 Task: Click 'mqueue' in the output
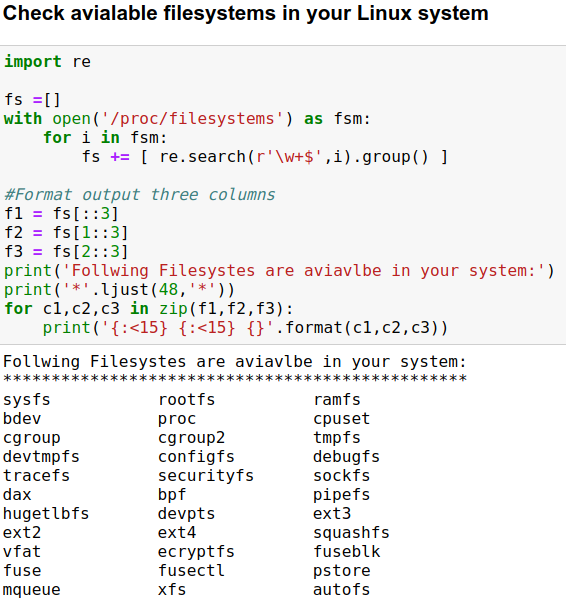coord(32,590)
